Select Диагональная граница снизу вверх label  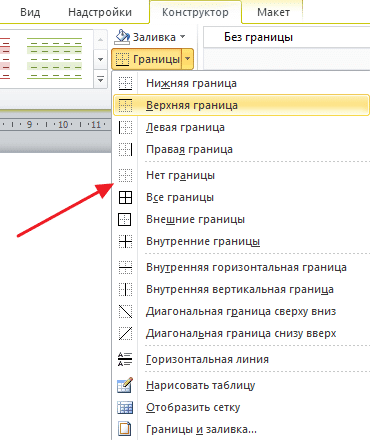(241, 333)
